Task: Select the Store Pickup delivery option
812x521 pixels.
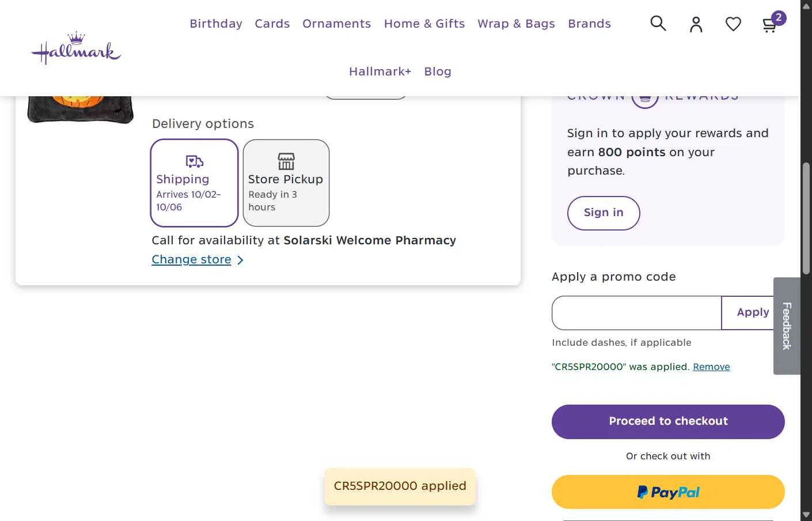Action: [286, 183]
